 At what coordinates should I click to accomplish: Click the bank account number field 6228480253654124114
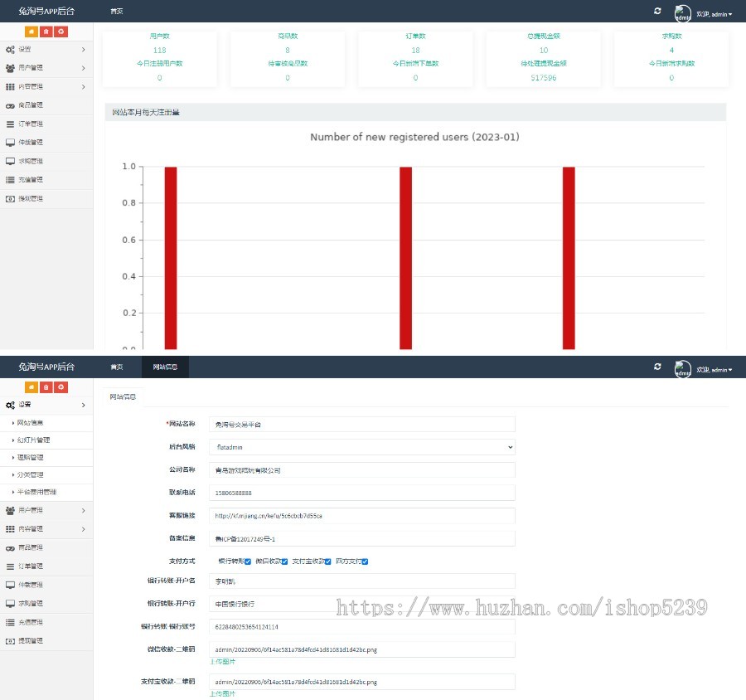point(362,627)
